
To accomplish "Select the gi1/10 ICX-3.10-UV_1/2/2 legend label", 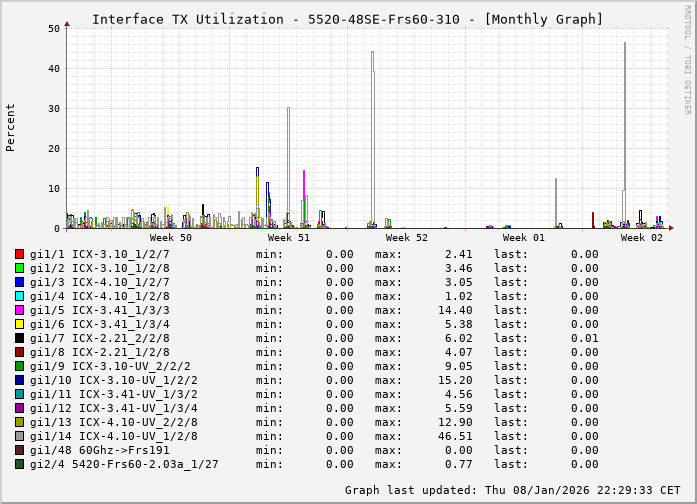I will [x=114, y=380].
